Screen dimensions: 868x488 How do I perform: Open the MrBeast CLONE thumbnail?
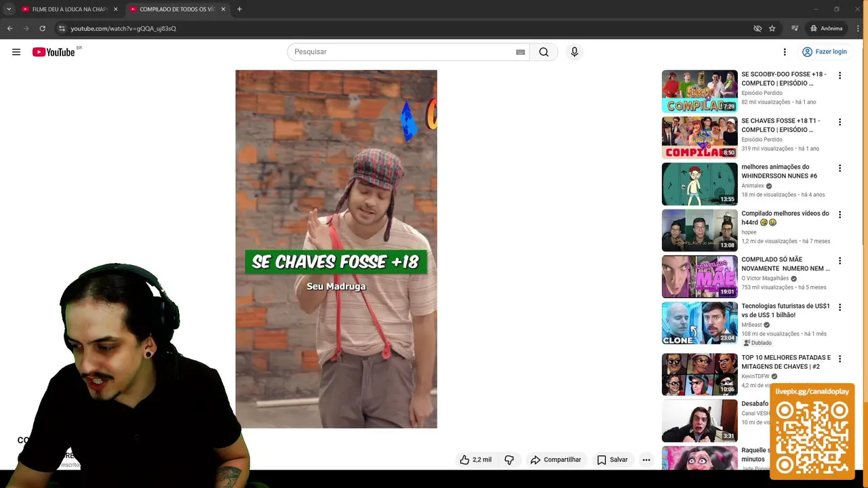(x=699, y=323)
